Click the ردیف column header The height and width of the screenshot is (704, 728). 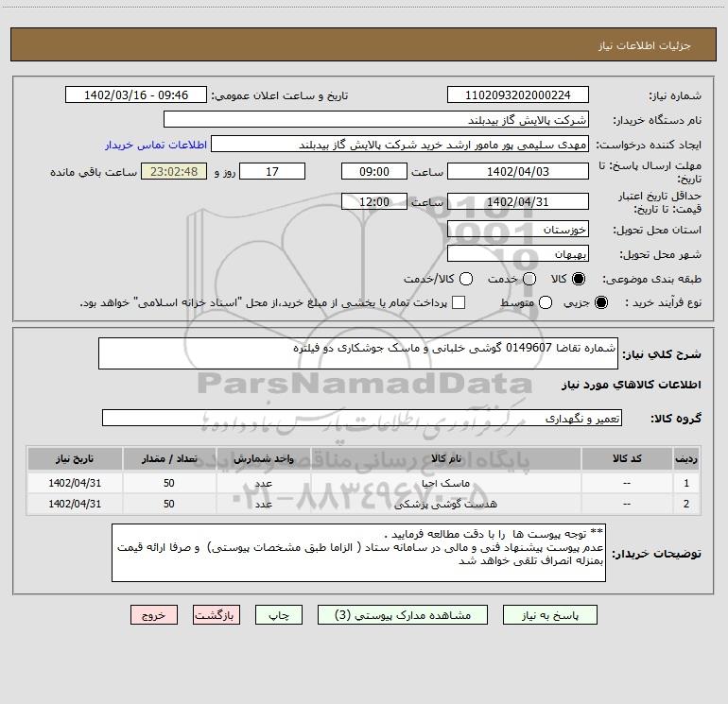685,459
